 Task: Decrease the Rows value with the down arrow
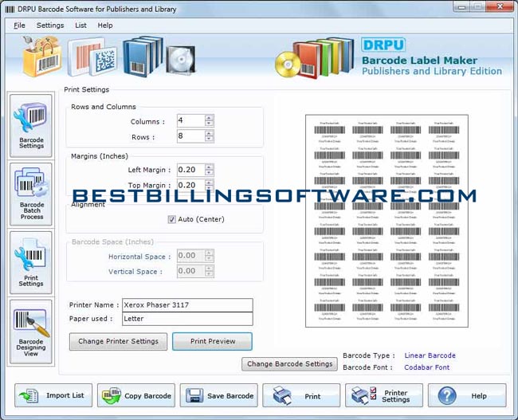(x=209, y=139)
